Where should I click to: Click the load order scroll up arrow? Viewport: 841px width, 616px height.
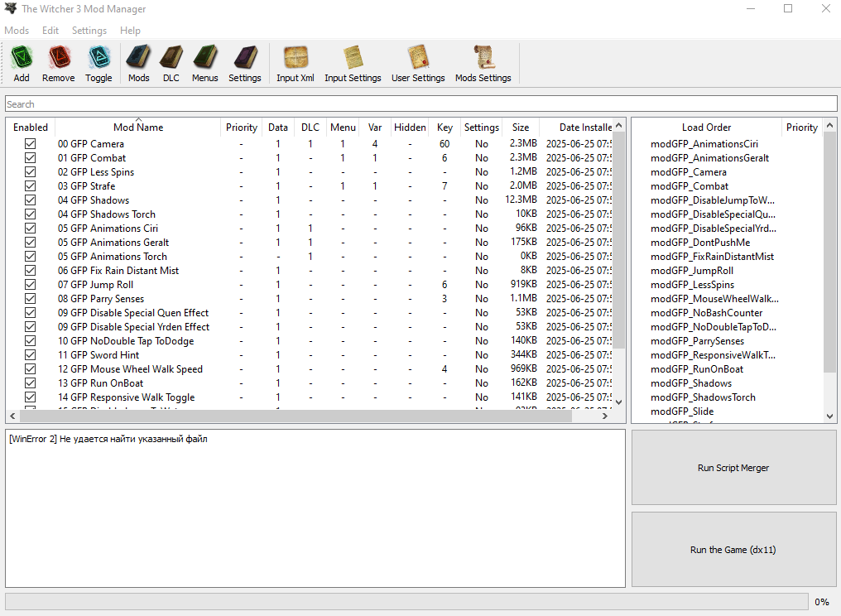pyautogui.click(x=829, y=125)
